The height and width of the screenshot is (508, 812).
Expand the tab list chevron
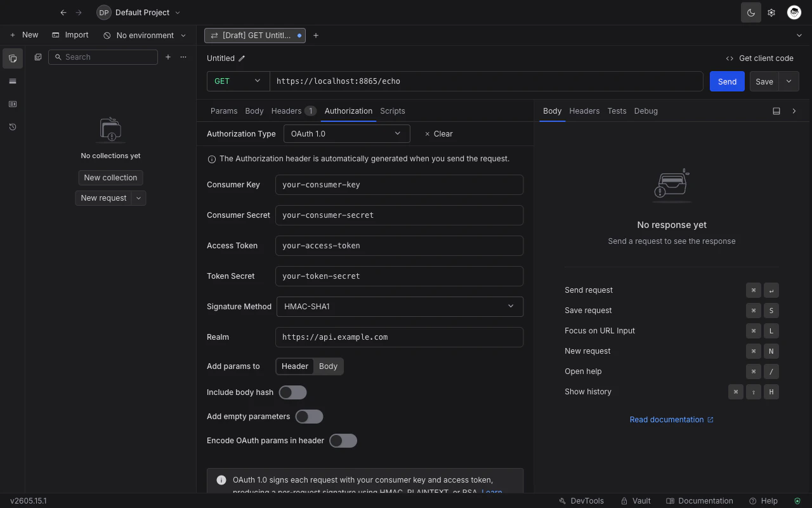(x=799, y=36)
